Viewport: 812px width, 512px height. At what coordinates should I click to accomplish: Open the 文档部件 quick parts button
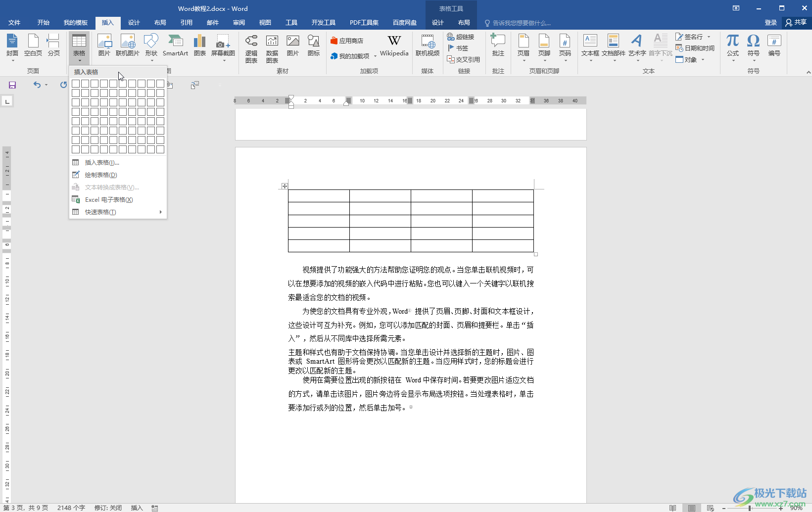(x=614, y=48)
